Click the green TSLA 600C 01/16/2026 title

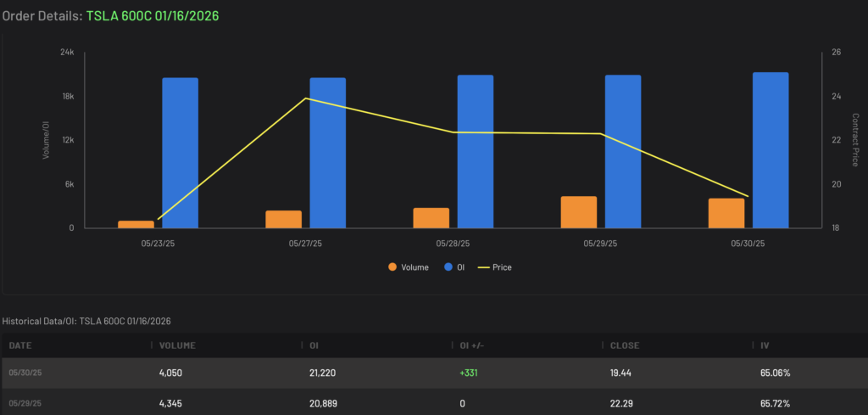(153, 15)
